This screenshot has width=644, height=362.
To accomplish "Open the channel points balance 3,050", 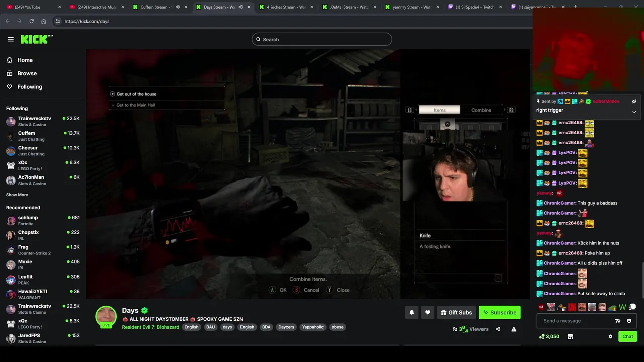I will pyautogui.click(x=549, y=336).
